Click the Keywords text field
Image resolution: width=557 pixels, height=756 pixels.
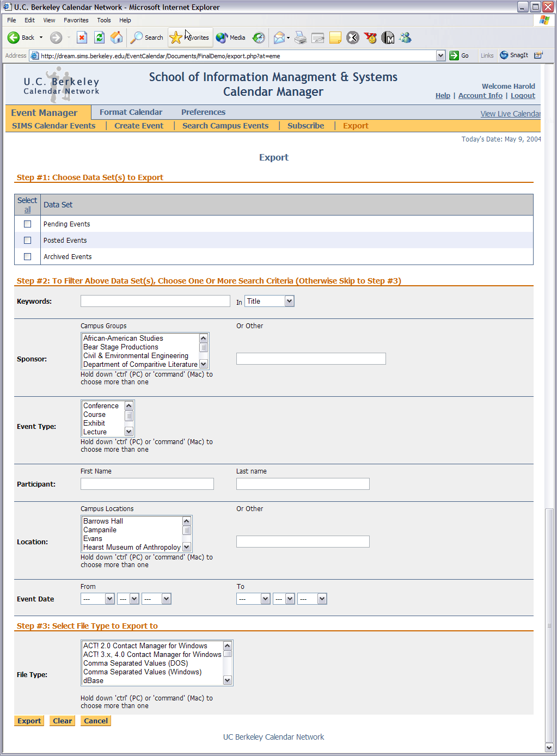coord(155,301)
